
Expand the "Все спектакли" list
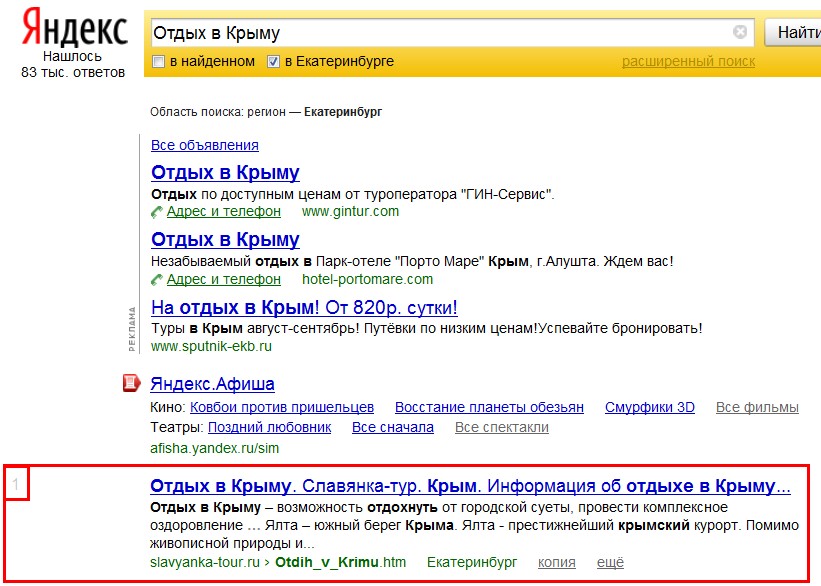tap(501, 428)
